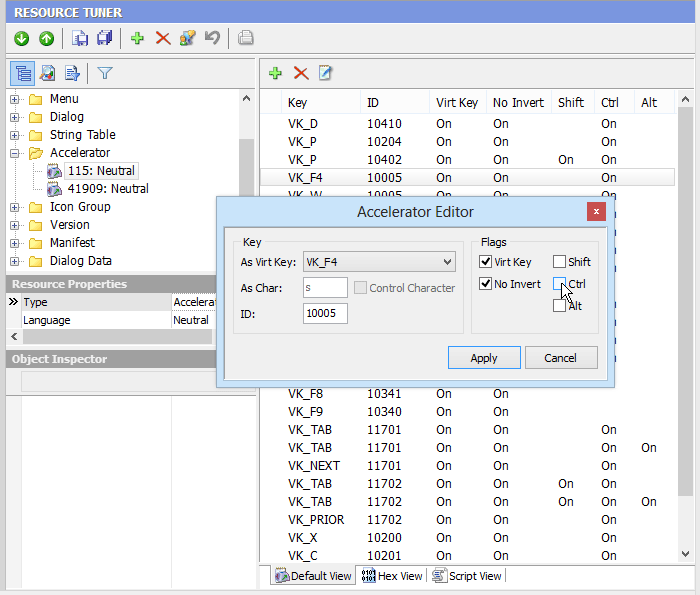Select the VK_F8 10341 row

(467, 394)
